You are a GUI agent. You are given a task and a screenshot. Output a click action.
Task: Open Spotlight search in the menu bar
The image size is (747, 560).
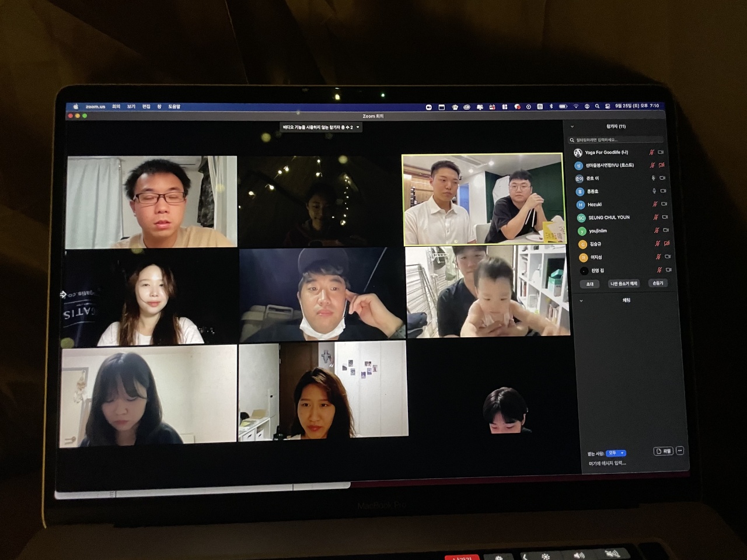(x=597, y=106)
